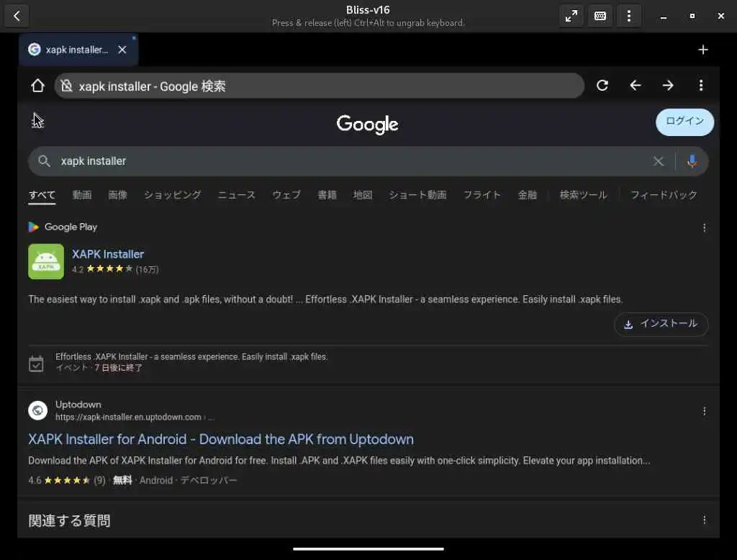Screen dimensions: 737x560
Task: Open the xapk-installer.en.uptodown.com URL
Action: tap(128, 417)
